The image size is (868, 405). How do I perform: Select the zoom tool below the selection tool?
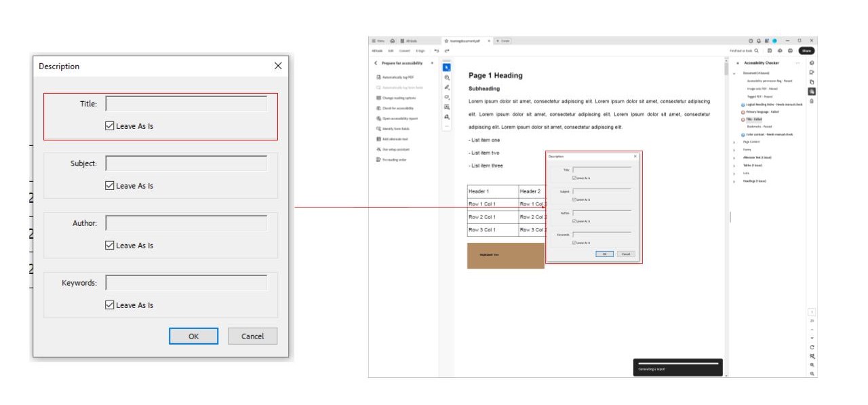(446, 77)
